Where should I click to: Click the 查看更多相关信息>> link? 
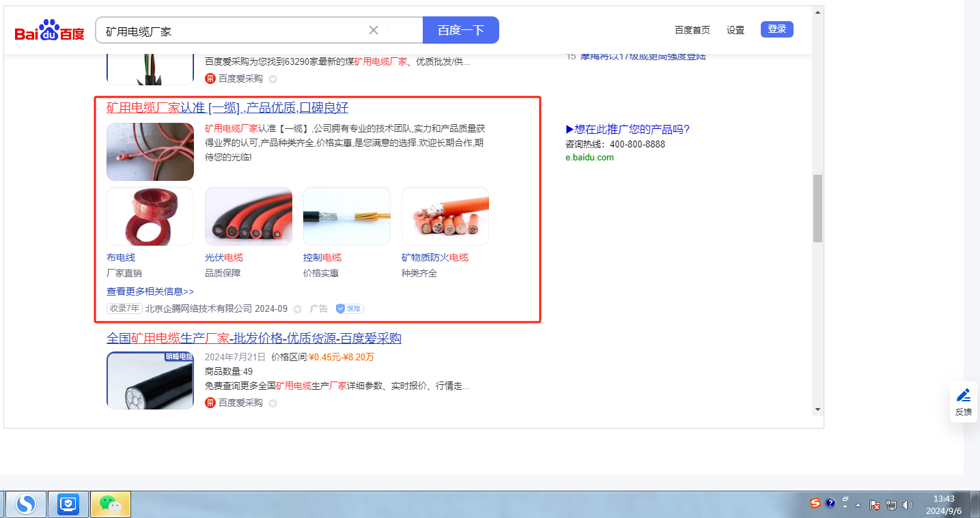(x=150, y=291)
